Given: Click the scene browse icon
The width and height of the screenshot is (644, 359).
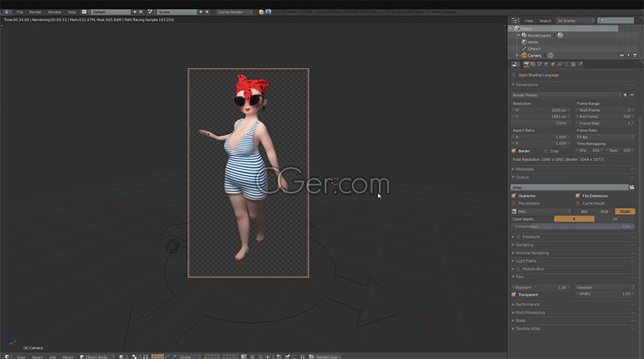Looking at the screenshot, I should tap(150, 12).
